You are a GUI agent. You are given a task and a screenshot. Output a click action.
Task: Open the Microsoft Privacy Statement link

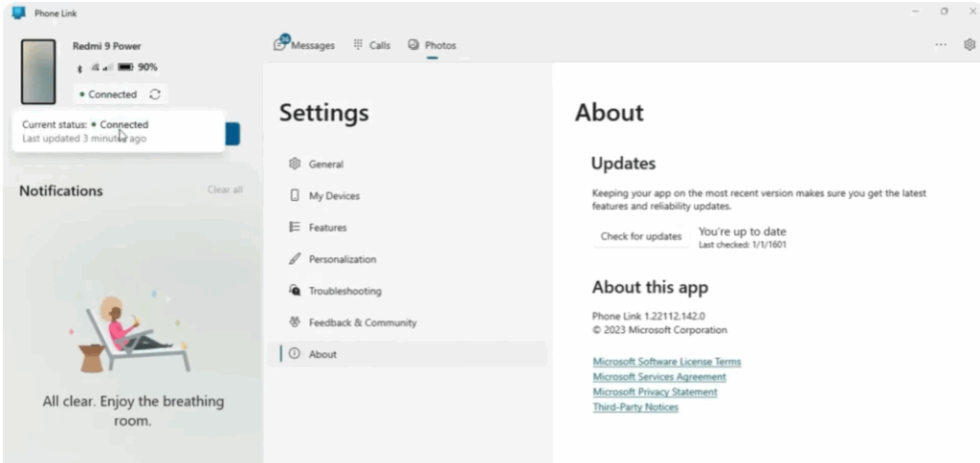(x=655, y=392)
